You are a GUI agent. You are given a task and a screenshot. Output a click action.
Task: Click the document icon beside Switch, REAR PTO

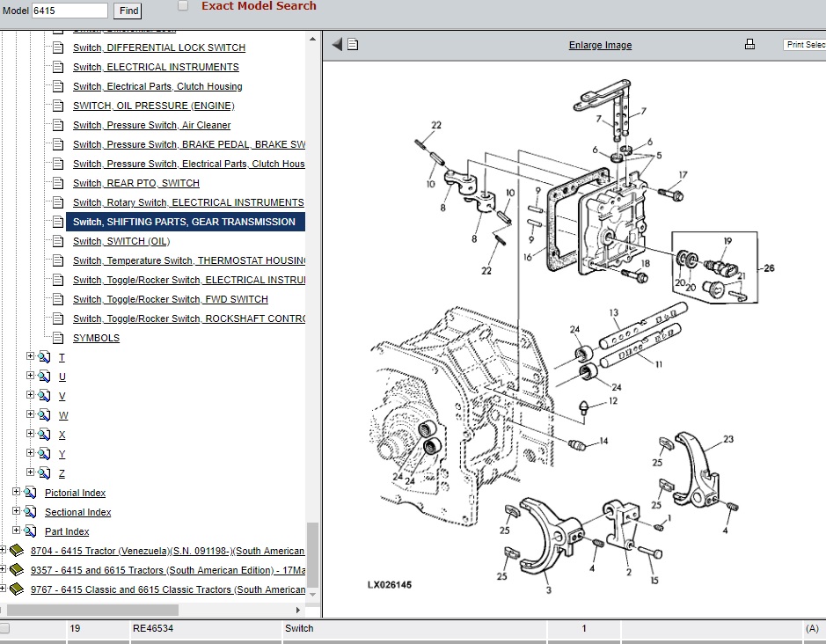(58, 183)
